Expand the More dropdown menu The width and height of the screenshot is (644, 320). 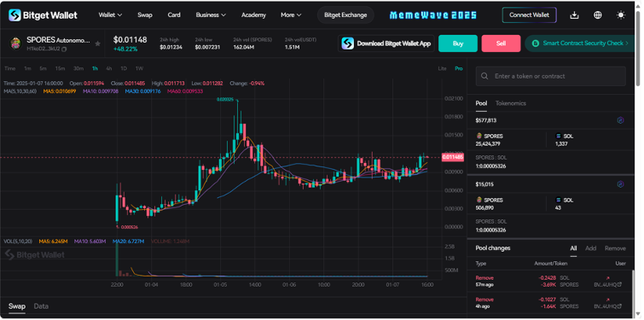tap(291, 15)
